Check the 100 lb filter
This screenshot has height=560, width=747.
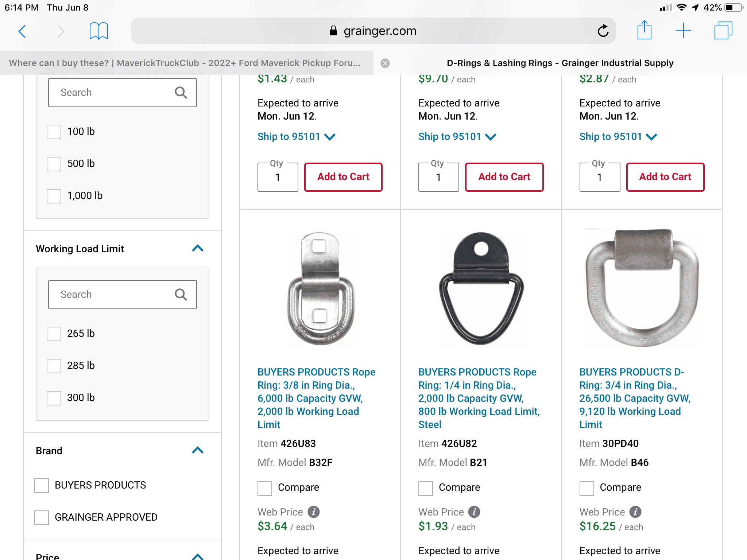click(54, 132)
